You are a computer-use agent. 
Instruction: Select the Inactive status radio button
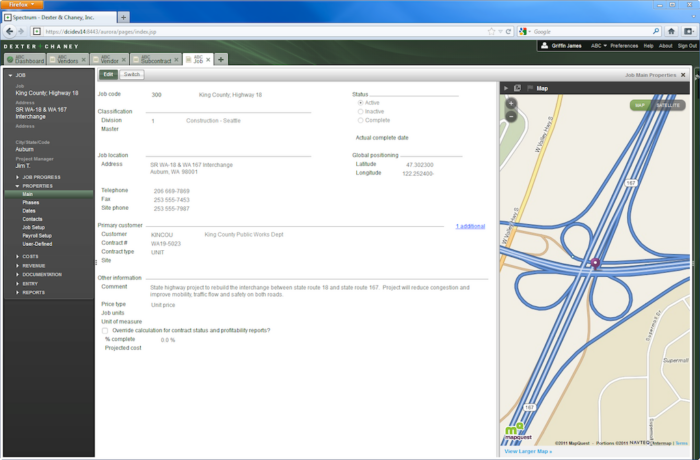(360, 111)
